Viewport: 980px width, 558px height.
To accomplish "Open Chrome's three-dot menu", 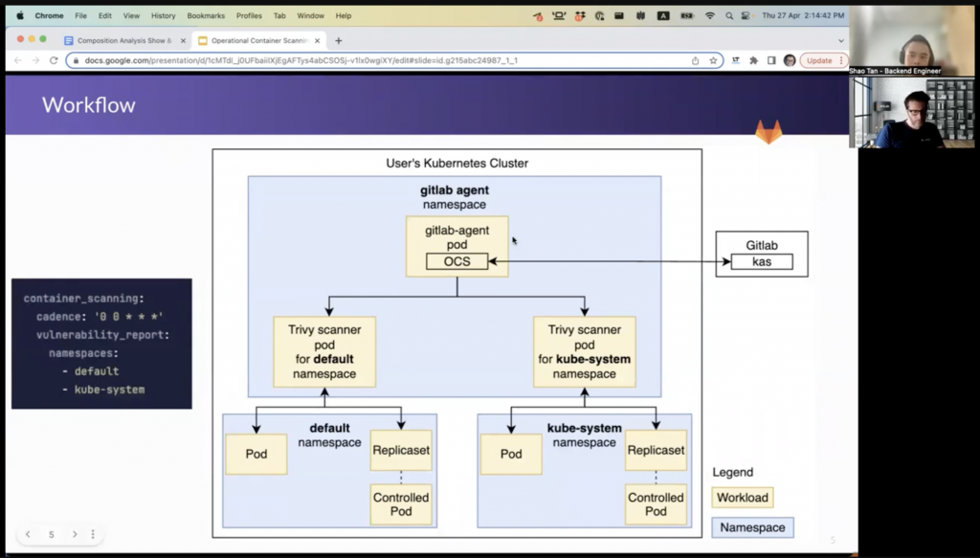I will 841,60.
